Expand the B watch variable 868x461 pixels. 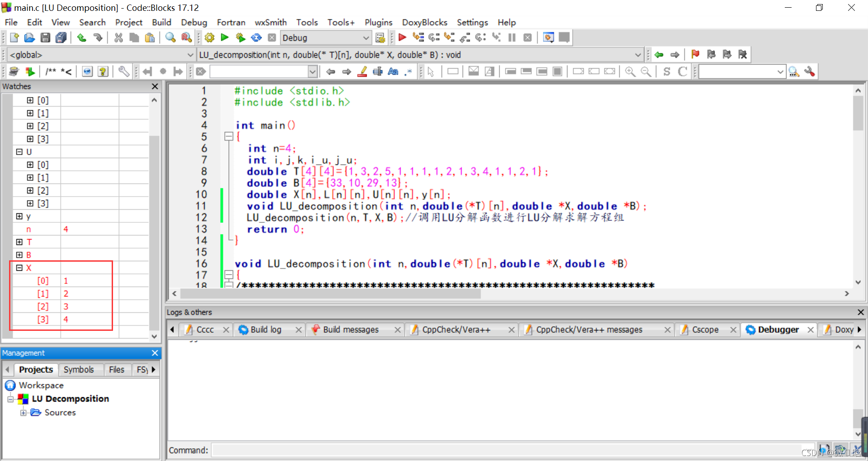(x=19, y=255)
